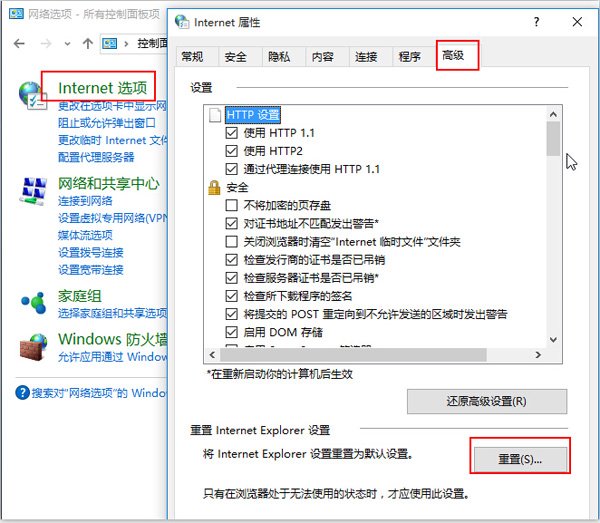The width and height of the screenshot is (600, 523).
Task: Click 更改临时 Internet 文件 link
Action: [112, 140]
